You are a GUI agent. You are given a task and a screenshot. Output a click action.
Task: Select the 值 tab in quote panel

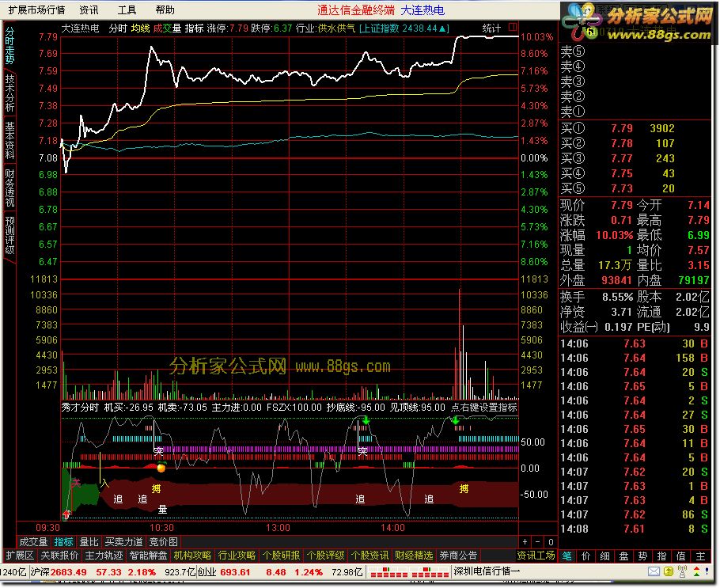point(681,556)
